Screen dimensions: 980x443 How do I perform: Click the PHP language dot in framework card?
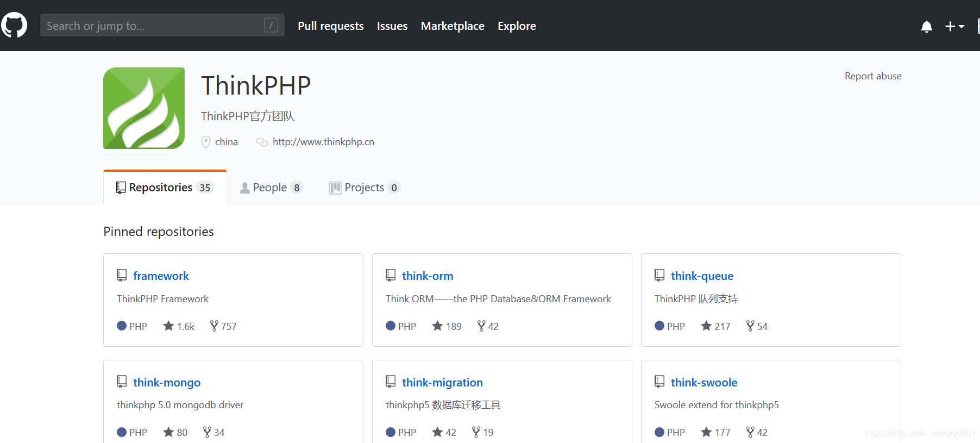click(x=122, y=326)
